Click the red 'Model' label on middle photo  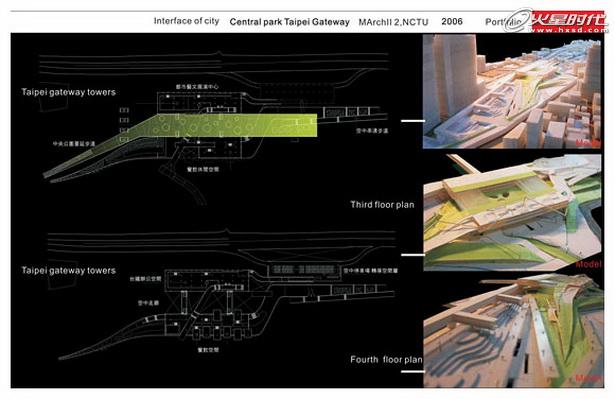pos(588,264)
